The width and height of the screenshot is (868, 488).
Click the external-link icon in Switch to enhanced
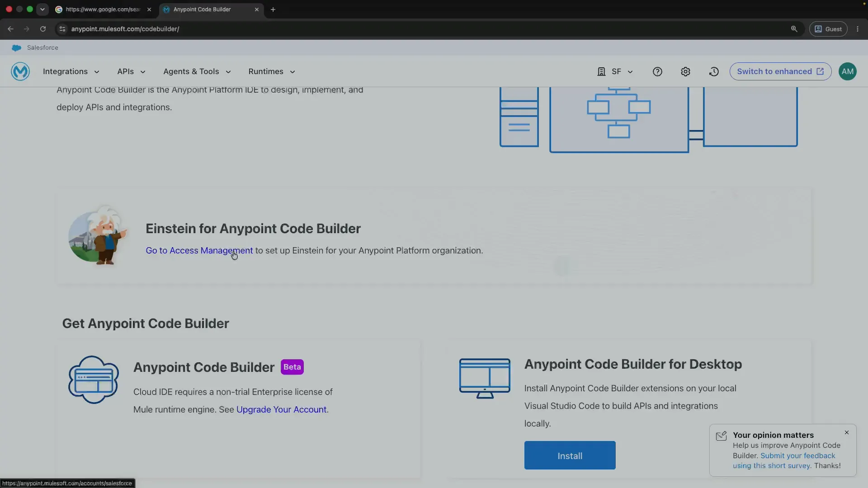(x=820, y=71)
